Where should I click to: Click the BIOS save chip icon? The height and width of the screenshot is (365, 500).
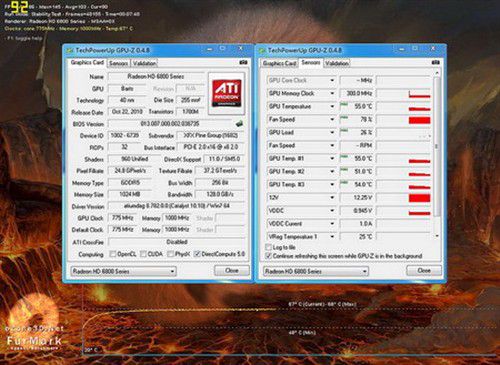[x=239, y=124]
